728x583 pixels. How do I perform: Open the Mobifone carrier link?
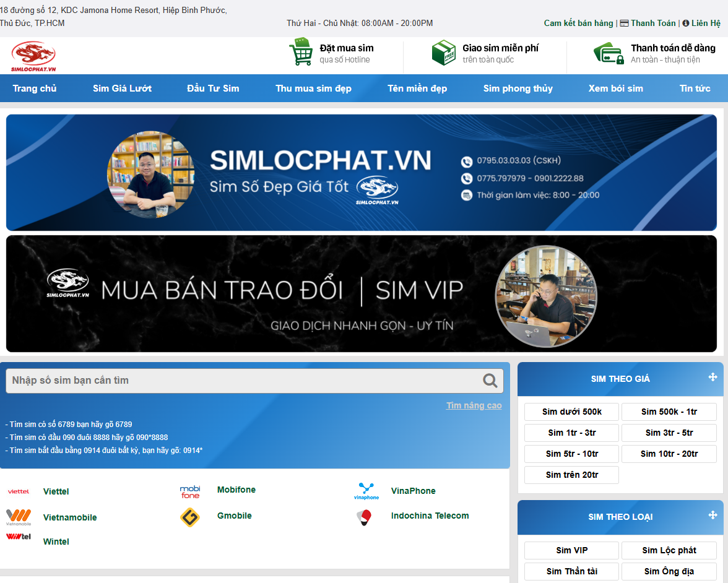tap(236, 490)
